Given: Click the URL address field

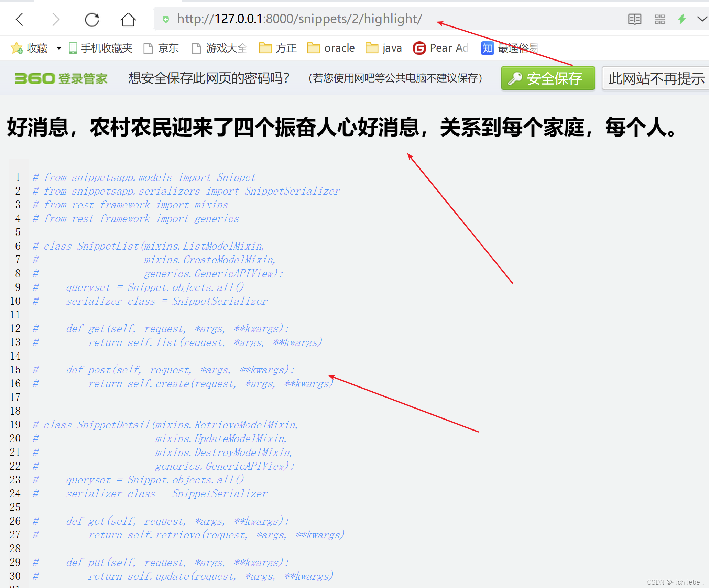Looking at the screenshot, I should pyautogui.click(x=299, y=19).
